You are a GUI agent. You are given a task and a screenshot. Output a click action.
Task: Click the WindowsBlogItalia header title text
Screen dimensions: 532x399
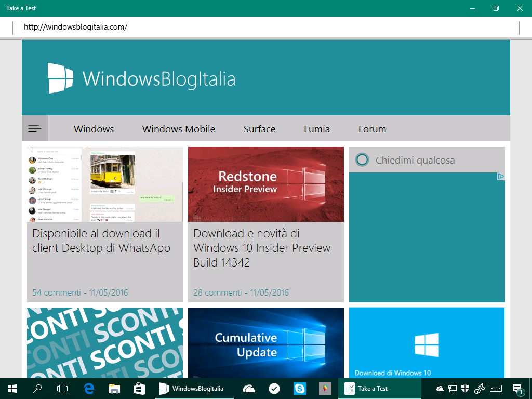[x=159, y=79]
